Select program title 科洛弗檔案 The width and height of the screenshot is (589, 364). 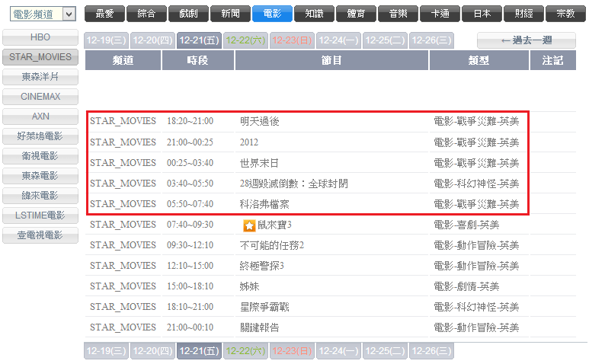point(264,204)
